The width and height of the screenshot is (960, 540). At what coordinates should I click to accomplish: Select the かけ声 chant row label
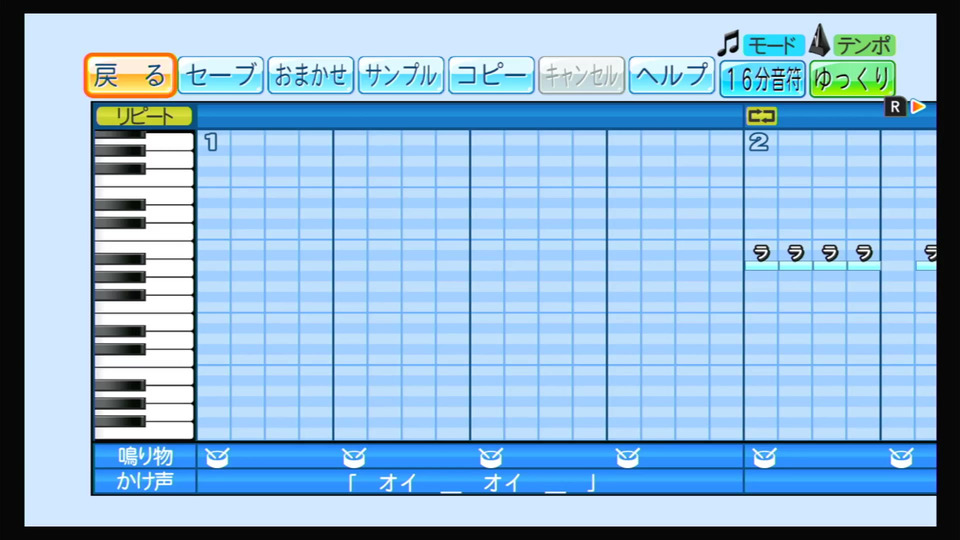point(144,482)
